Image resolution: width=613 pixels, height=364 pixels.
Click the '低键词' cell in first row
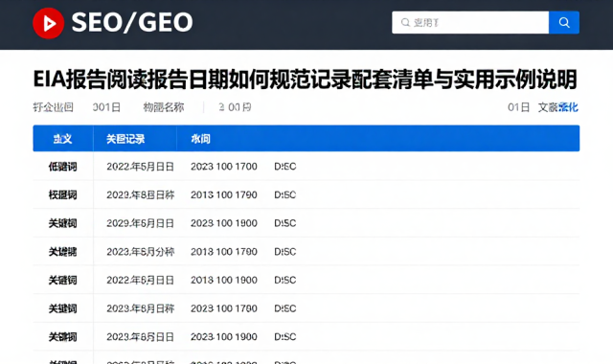point(62,167)
